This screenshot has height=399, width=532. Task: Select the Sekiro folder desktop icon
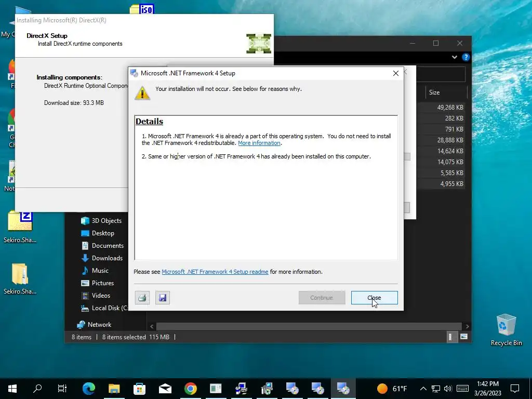(20, 278)
